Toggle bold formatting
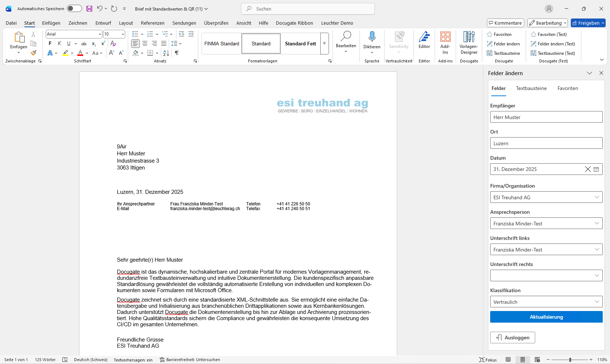The height and width of the screenshot is (364, 610). point(50,43)
